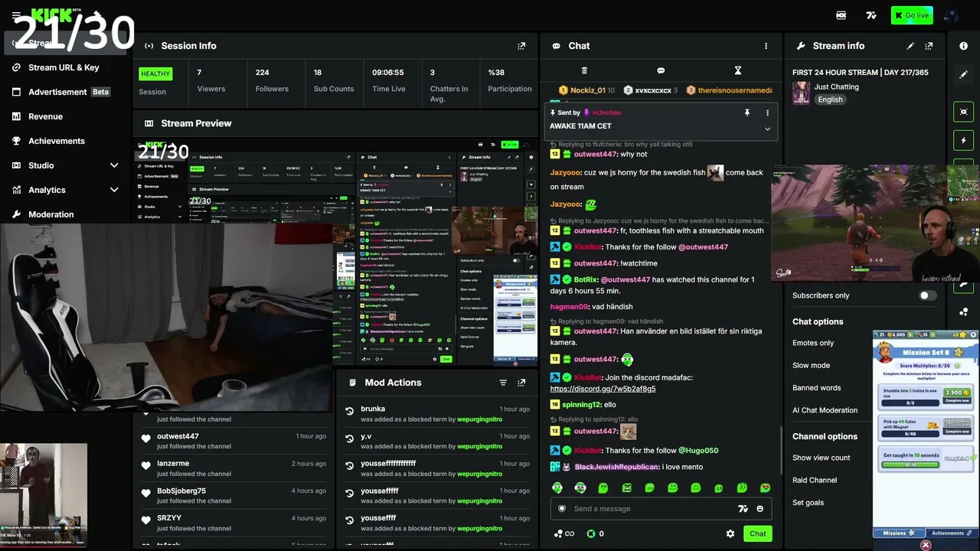Click username Nockiz_01 in chat leaderboard
This screenshot has width=980, height=551.
587,90
